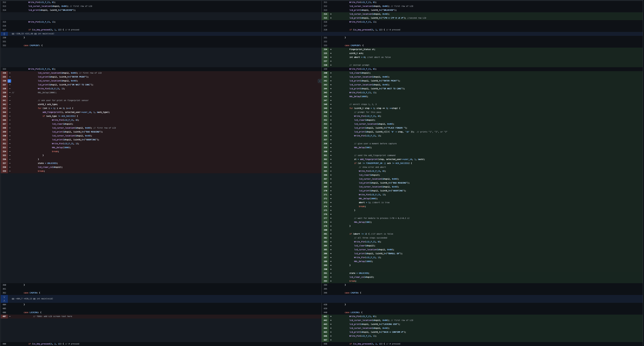
Task: Click left line number 407 TODO deletion
Action: tap(4, 317)
